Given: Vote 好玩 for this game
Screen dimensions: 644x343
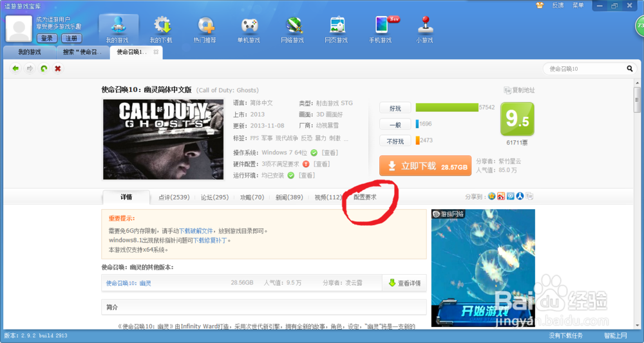Looking at the screenshot, I should (395, 108).
